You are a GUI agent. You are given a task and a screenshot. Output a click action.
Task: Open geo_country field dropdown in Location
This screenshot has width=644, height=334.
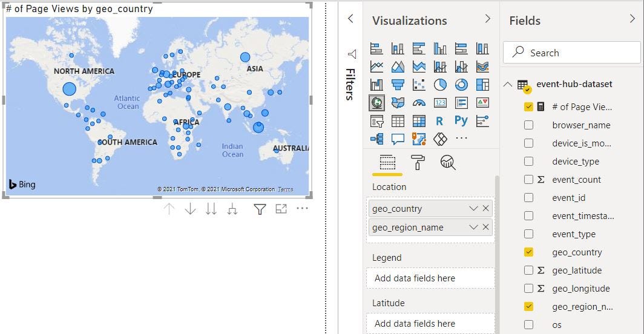point(473,209)
